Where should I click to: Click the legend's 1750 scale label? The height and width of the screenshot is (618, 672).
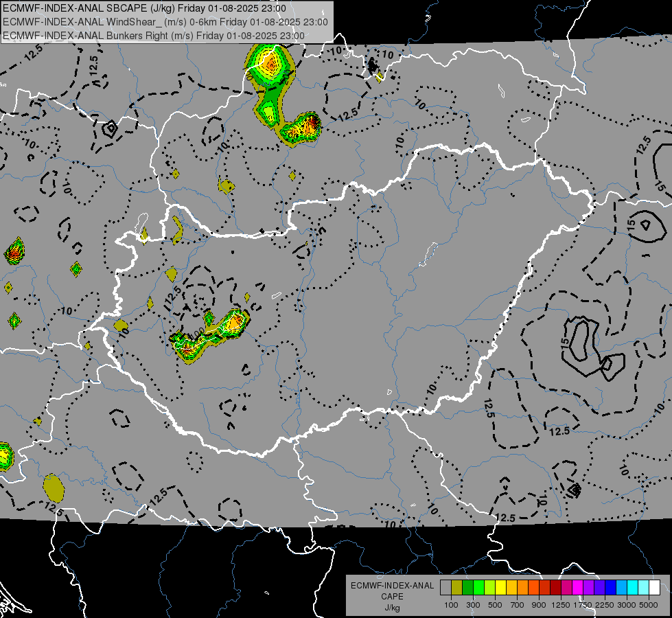[583, 605]
